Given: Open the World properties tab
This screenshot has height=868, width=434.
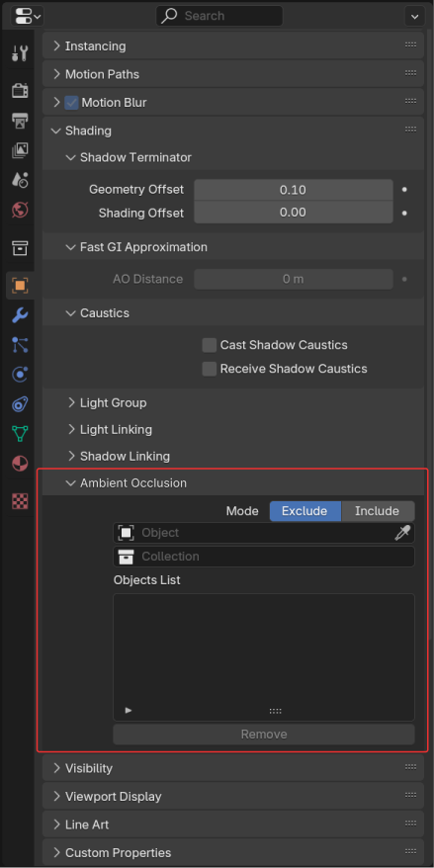Looking at the screenshot, I should (x=20, y=210).
